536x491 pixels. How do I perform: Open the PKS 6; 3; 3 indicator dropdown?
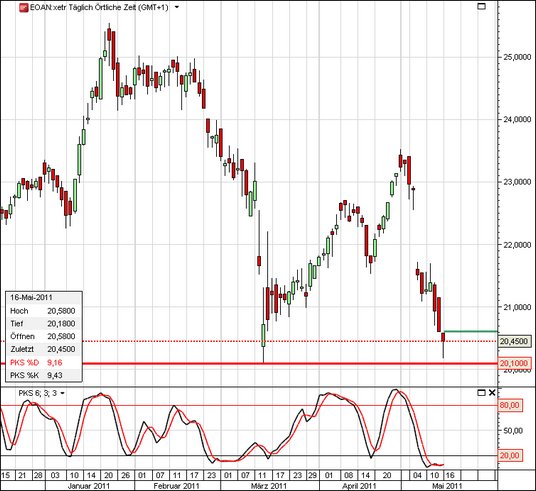click(x=62, y=393)
